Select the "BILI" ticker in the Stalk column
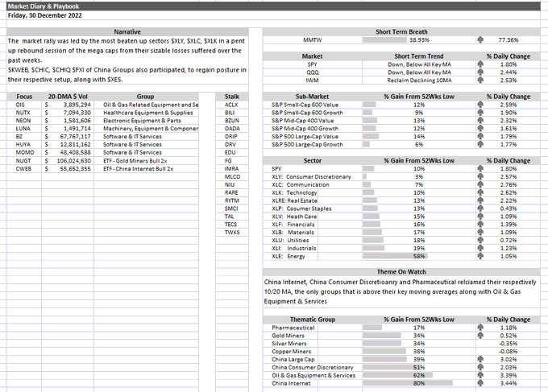Screen dimensions: 548x392 (x=232, y=113)
